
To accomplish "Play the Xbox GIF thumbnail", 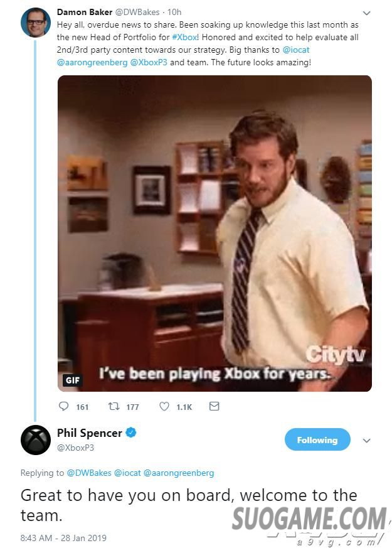I will coord(215,233).
